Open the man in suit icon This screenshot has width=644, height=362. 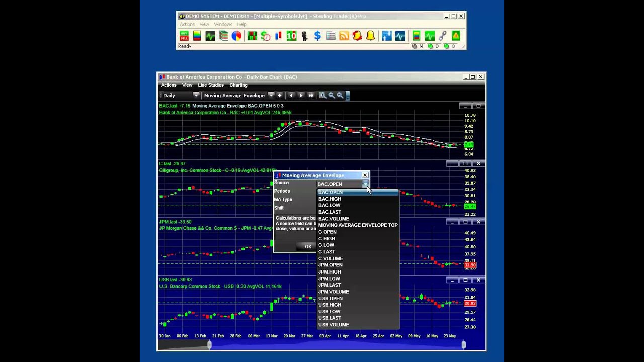point(304,36)
